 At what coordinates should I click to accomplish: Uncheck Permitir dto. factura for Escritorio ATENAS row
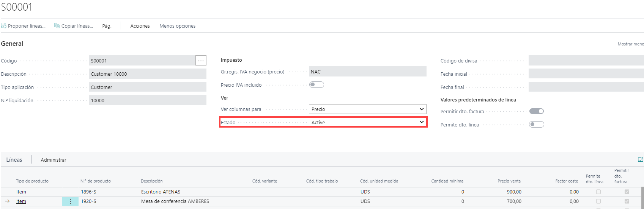coord(627,192)
